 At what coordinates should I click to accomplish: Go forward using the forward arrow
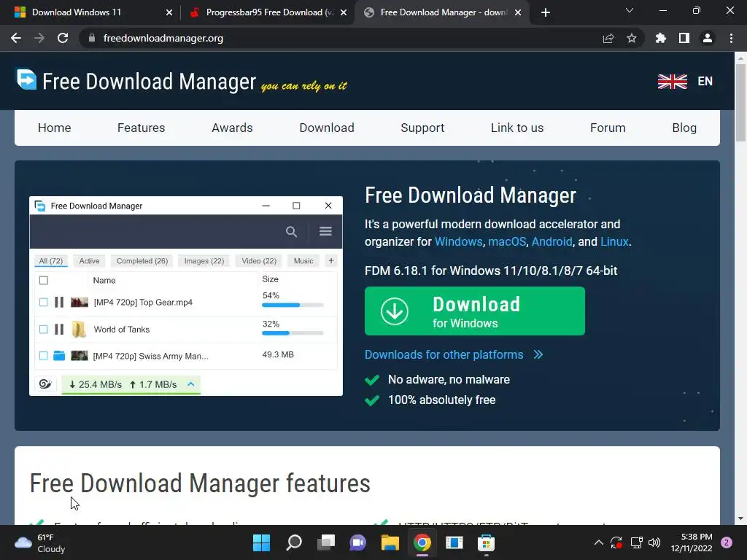click(x=39, y=38)
